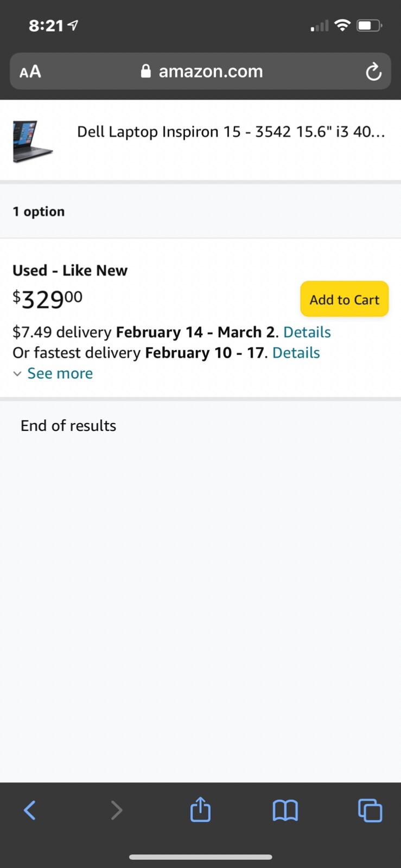401x868 pixels.
Task: Add the used laptop to cart
Action: 345,299
